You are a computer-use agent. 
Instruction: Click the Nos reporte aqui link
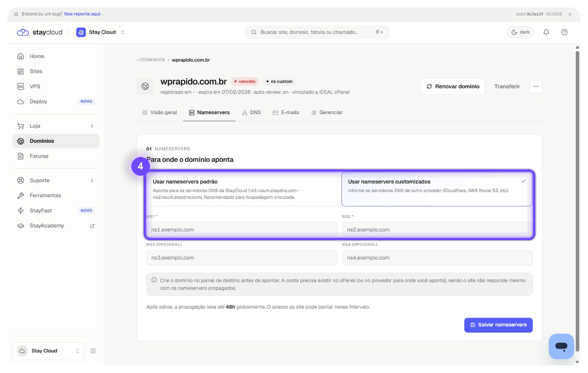coord(82,14)
